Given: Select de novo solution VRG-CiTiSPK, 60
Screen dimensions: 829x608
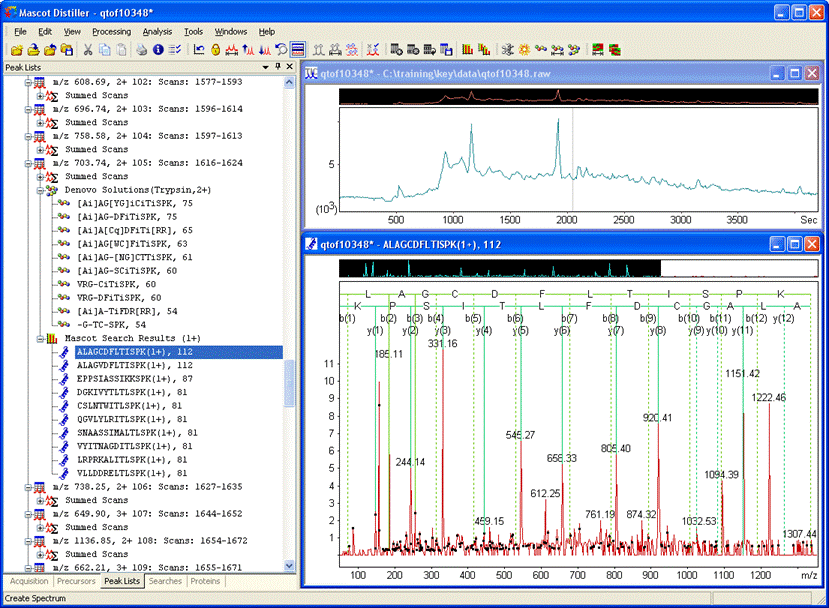Looking at the screenshot, I should (x=116, y=284).
